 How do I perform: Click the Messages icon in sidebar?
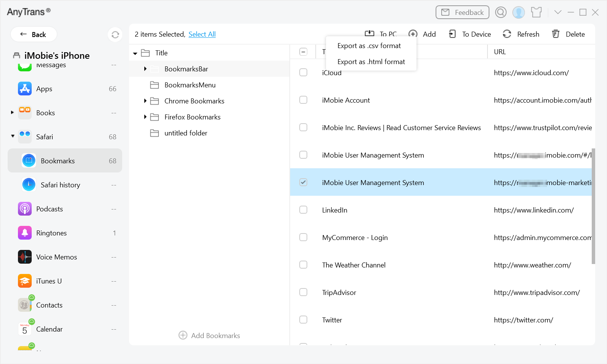(x=25, y=68)
